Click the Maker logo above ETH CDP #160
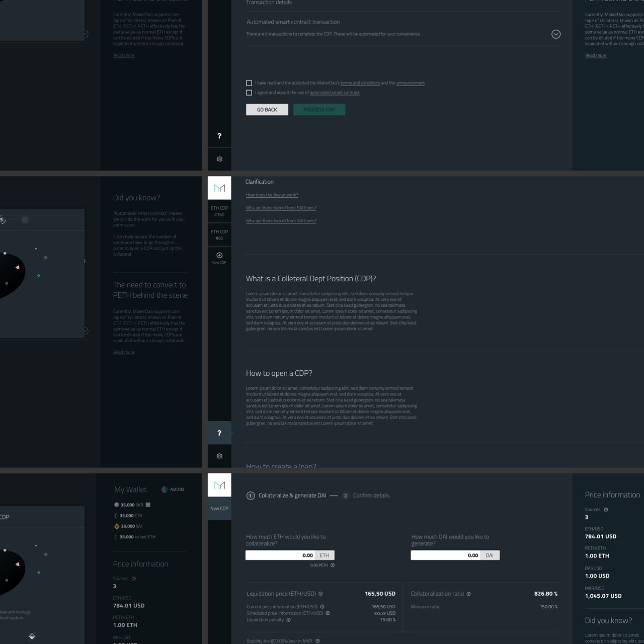The image size is (644, 644). click(219, 188)
